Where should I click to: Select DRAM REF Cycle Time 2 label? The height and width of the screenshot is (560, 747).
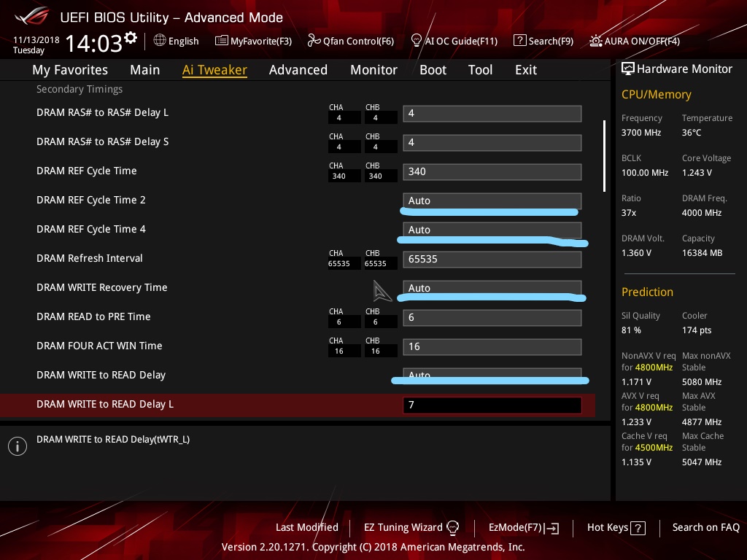[x=91, y=200]
